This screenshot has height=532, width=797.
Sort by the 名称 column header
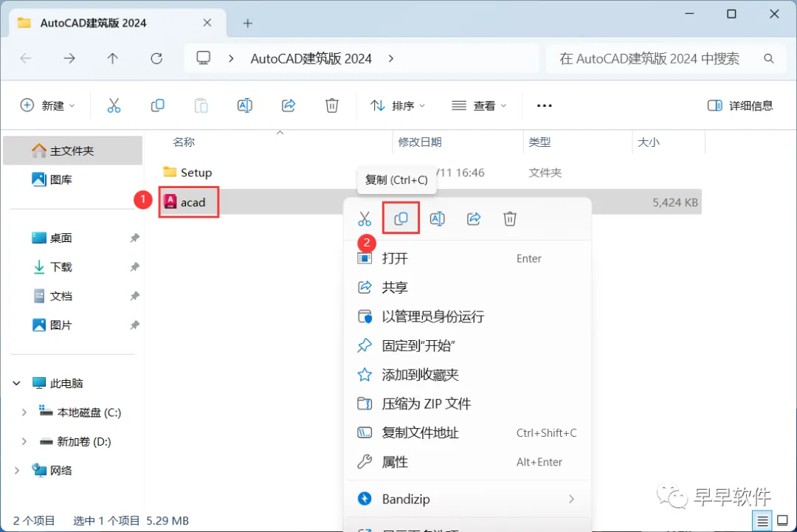184,142
